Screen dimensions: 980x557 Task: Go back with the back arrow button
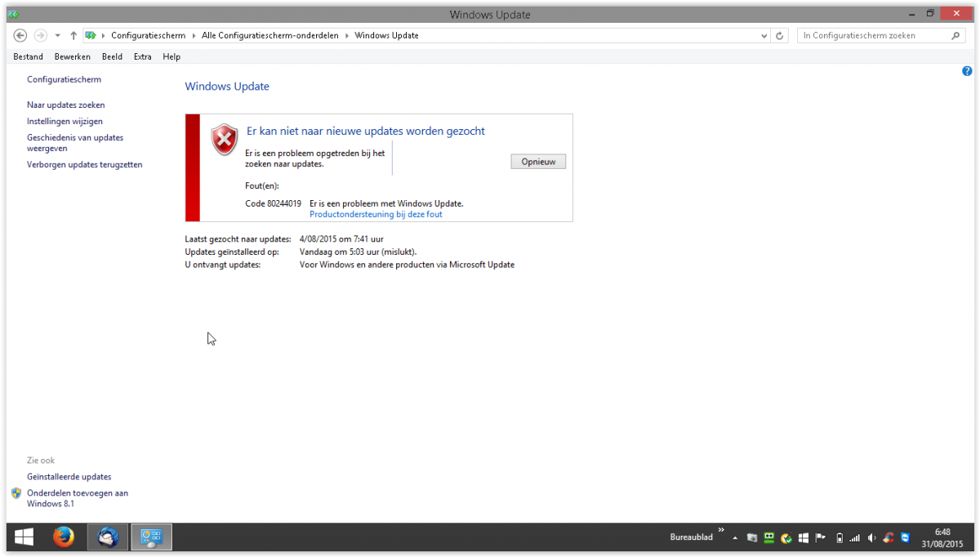click(20, 35)
